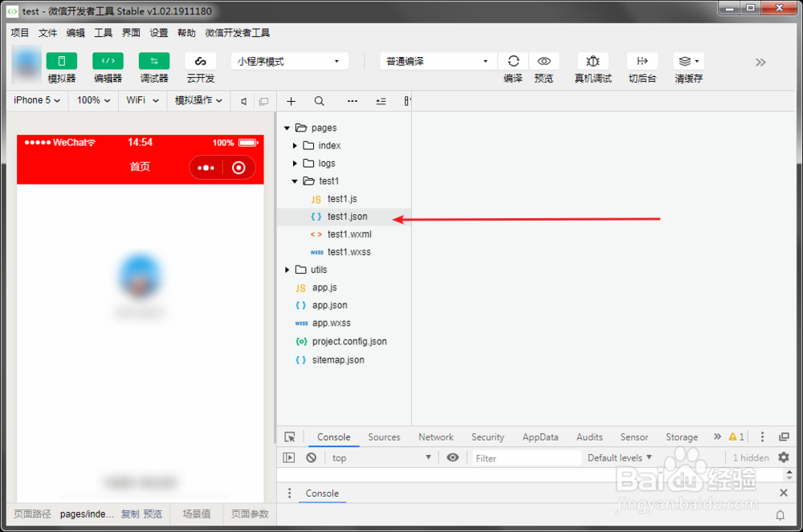Screen dimensions: 803x532
Task: Click the 复制 copy button at the bottom
Action: [131, 514]
